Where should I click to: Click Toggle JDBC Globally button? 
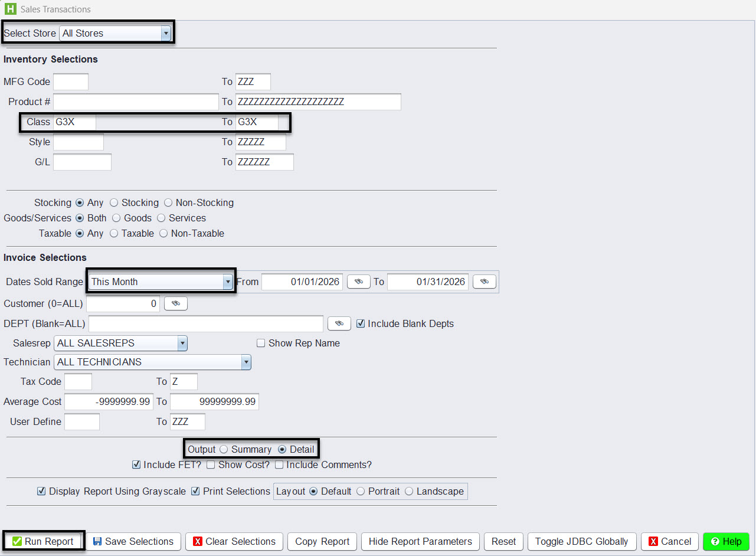581,541
